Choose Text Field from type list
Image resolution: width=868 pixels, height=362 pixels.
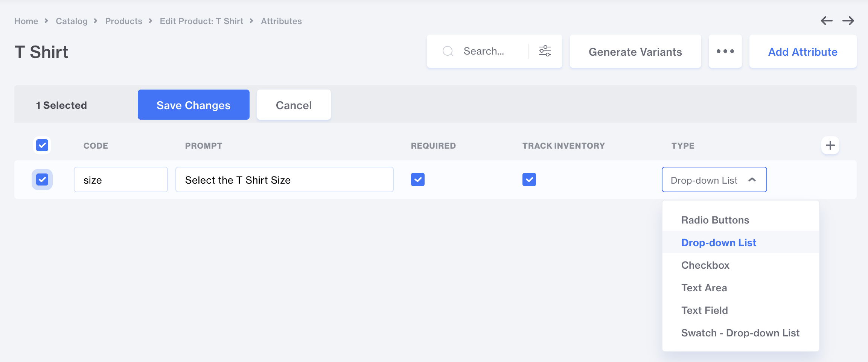tap(740, 310)
